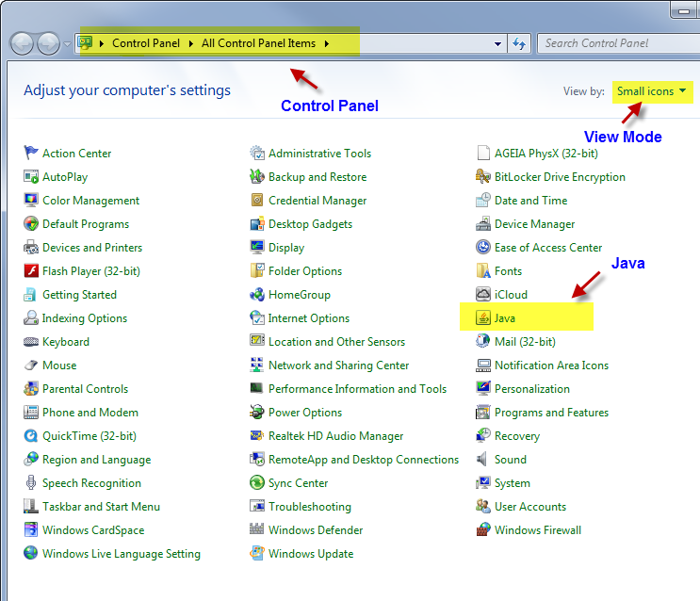
Task: Open the Action Center flag icon
Action: pyautogui.click(x=31, y=153)
